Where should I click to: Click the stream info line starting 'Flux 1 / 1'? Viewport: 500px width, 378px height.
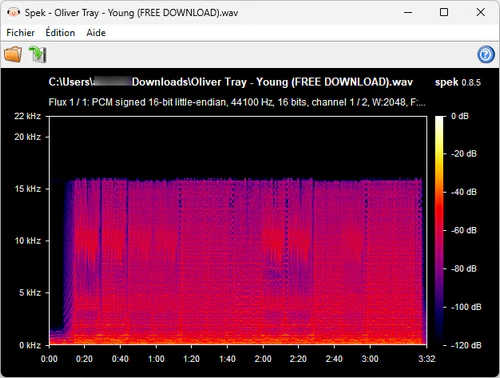[x=237, y=102]
